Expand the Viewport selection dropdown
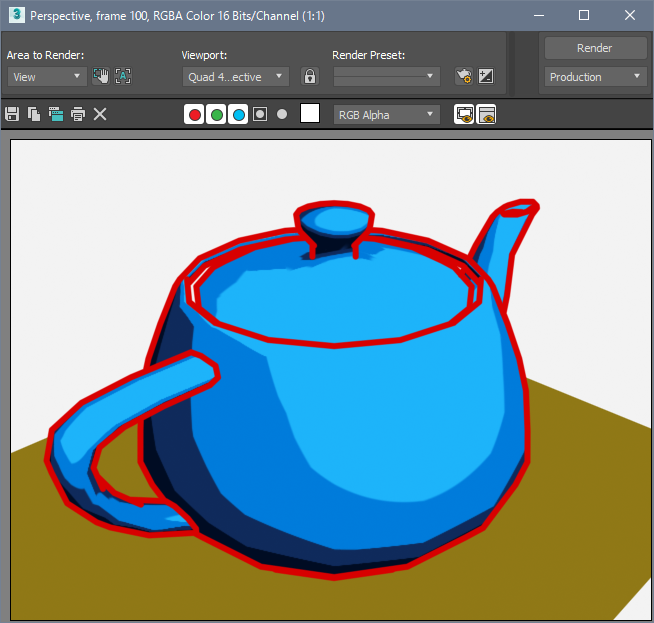The image size is (654, 623). [x=236, y=76]
